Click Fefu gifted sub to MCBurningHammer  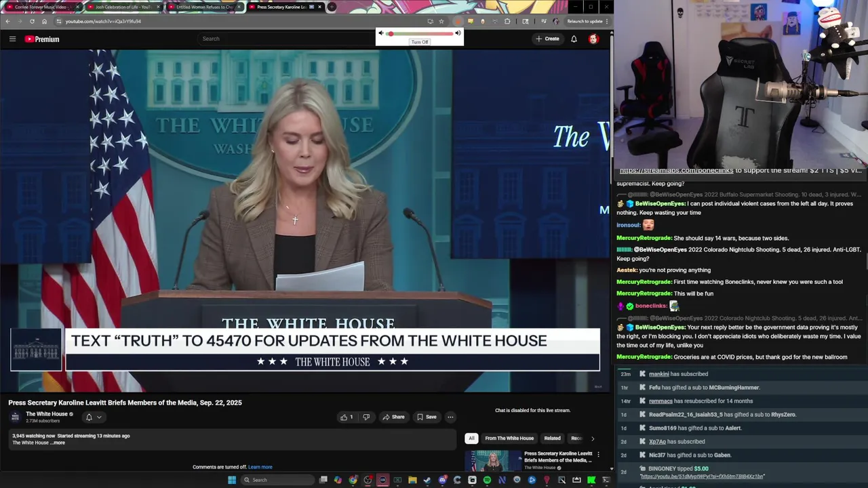(x=704, y=388)
